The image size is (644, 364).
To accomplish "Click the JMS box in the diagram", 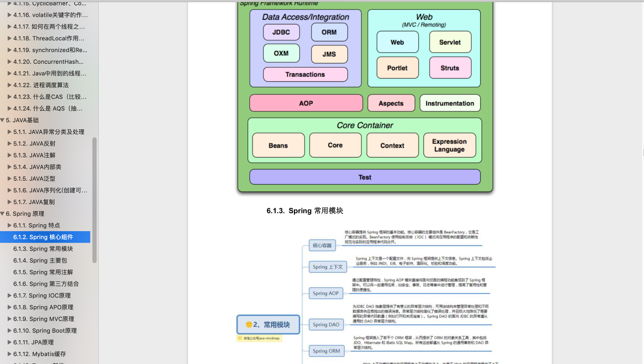I will pos(329,54).
